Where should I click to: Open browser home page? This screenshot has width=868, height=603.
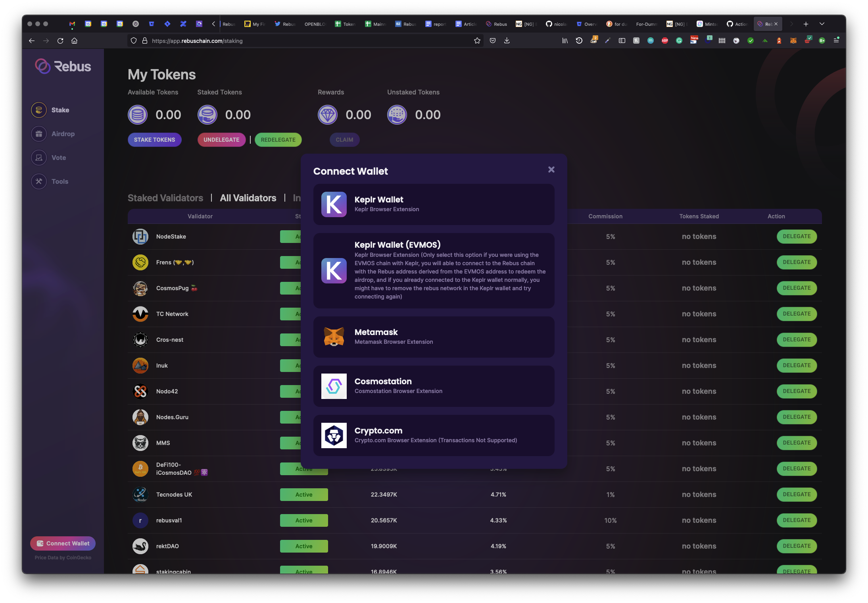[x=74, y=40]
